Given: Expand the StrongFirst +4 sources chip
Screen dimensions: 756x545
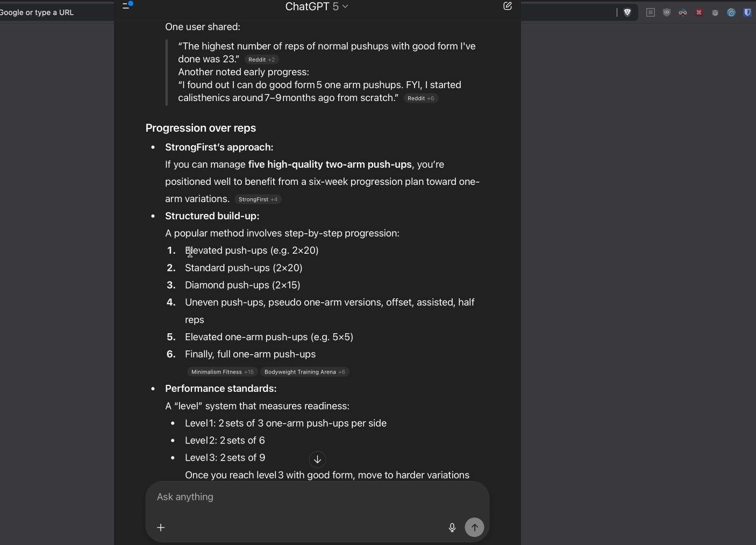Looking at the screenshot, I should coord(258,199).
